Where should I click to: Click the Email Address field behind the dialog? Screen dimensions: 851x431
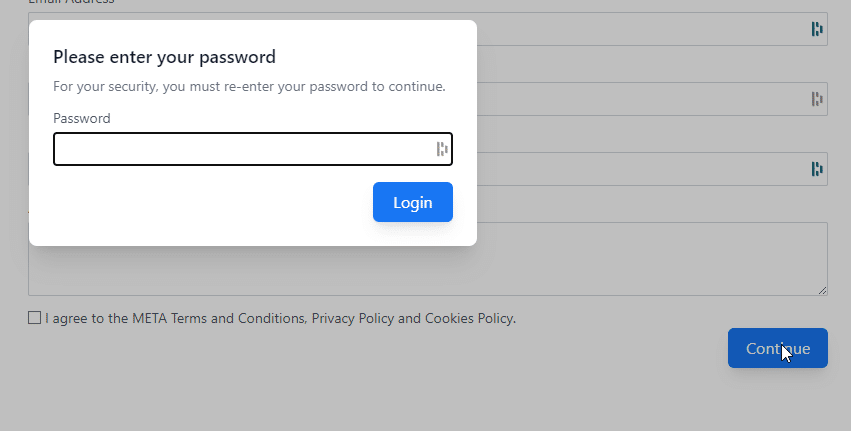point(651,29)
